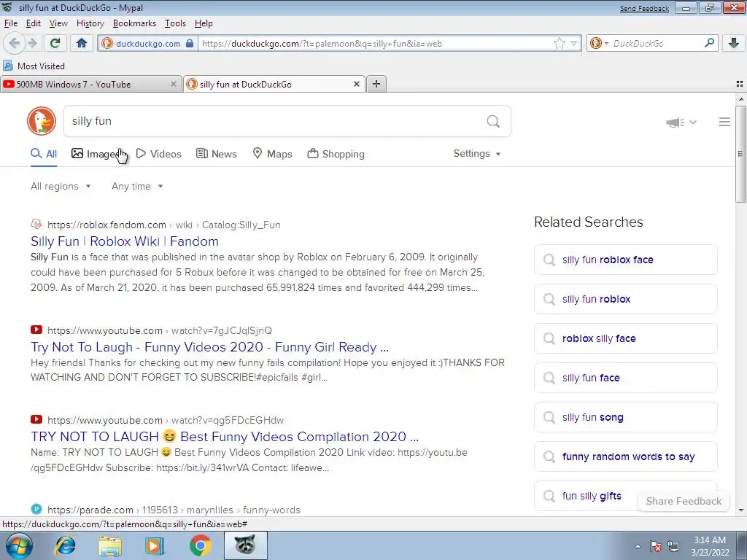747x560 pixels.
Task: Click the roblox.fandom.com result URL
Action: [x=164, y=225]
